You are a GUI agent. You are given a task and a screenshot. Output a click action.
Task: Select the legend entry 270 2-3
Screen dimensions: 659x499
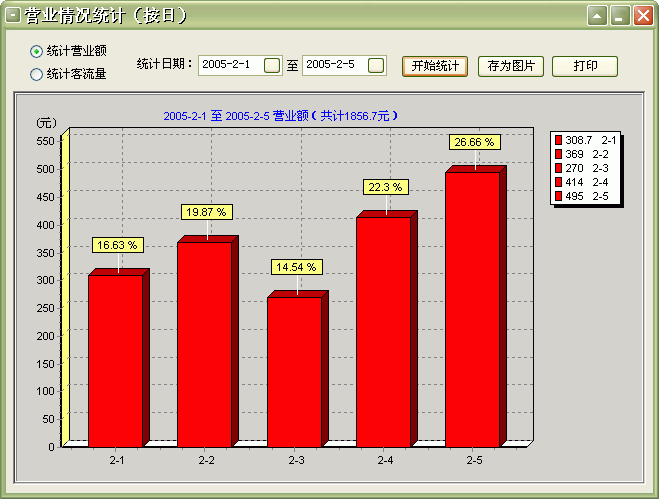tap(590, 168)
